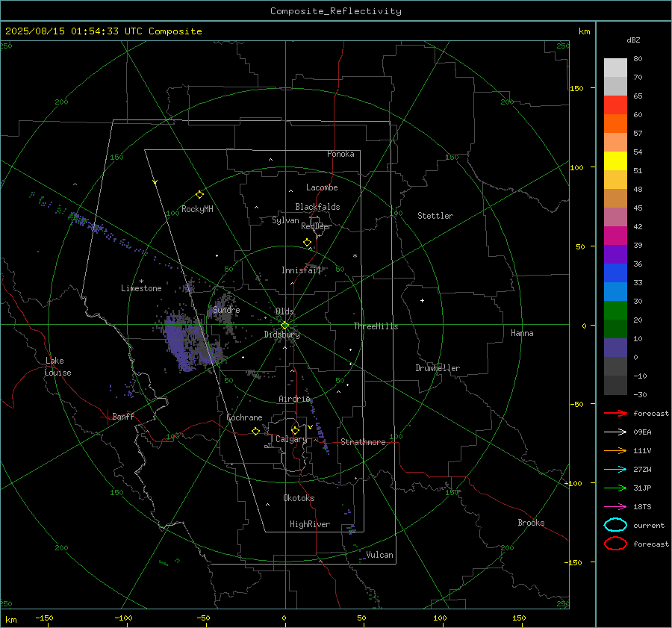This screenshot has height=628, width=672.
Task: Click the Strathmore city label
Action: (x=363, y=442)
